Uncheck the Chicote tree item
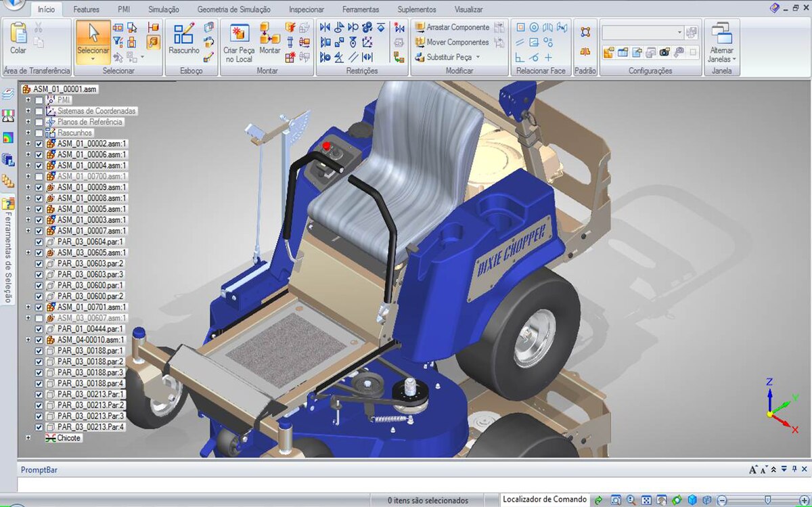This screenshot has width=812, height=507. 39,438
